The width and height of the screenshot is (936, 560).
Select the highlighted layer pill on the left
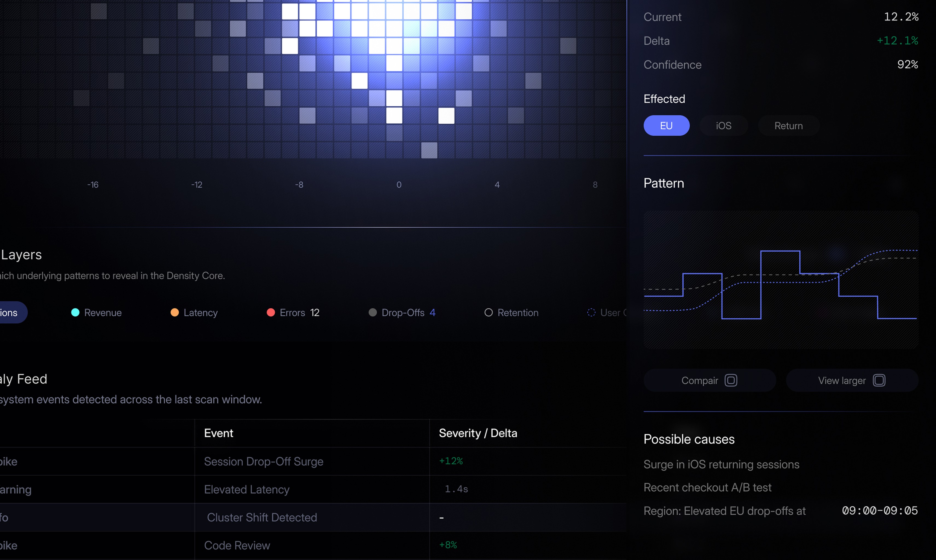point(9,313)
